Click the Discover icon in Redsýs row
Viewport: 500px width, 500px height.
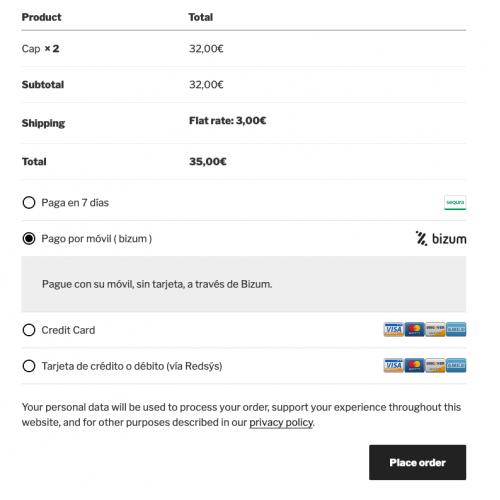point(435,365)
